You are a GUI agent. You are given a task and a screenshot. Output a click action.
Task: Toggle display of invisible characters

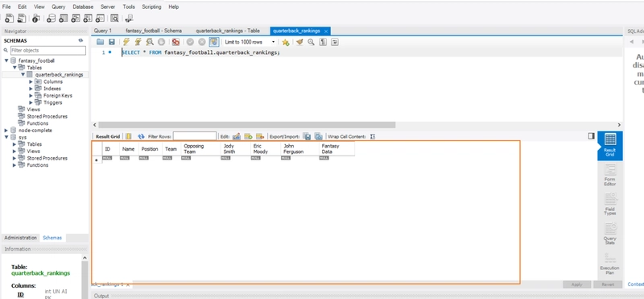[x=323, y=42]
